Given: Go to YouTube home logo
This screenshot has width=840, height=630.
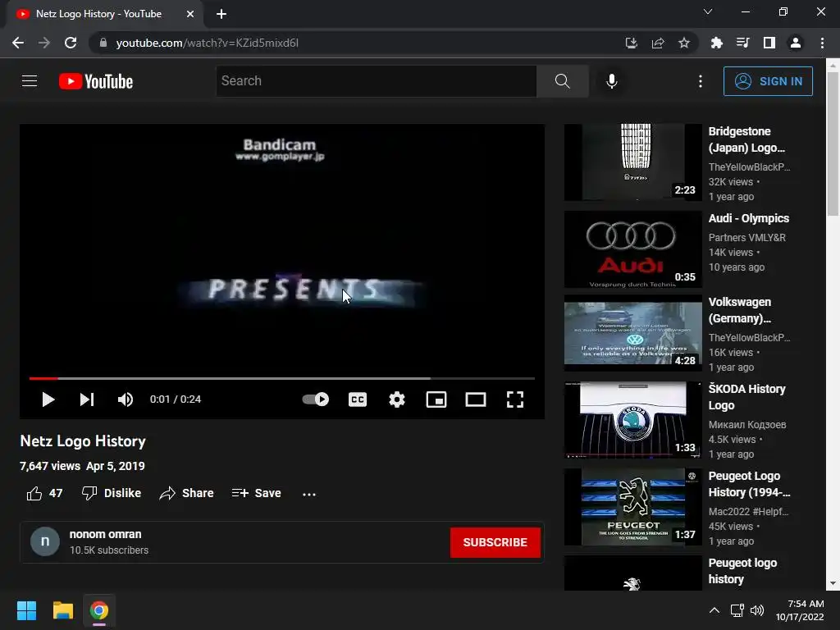Looking at the screenshot, I should 96,81.
